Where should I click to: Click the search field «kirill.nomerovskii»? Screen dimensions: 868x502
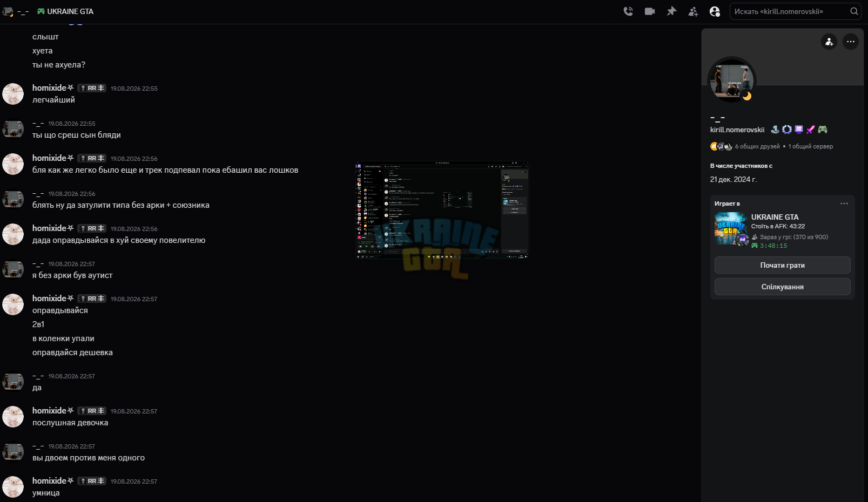(795, 11)
